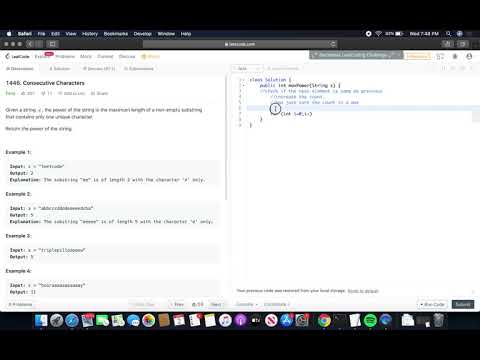The height and width of the screenshot is (360, 480).
Task: Open the Contest nav item
Action: [x=105, y=56]
